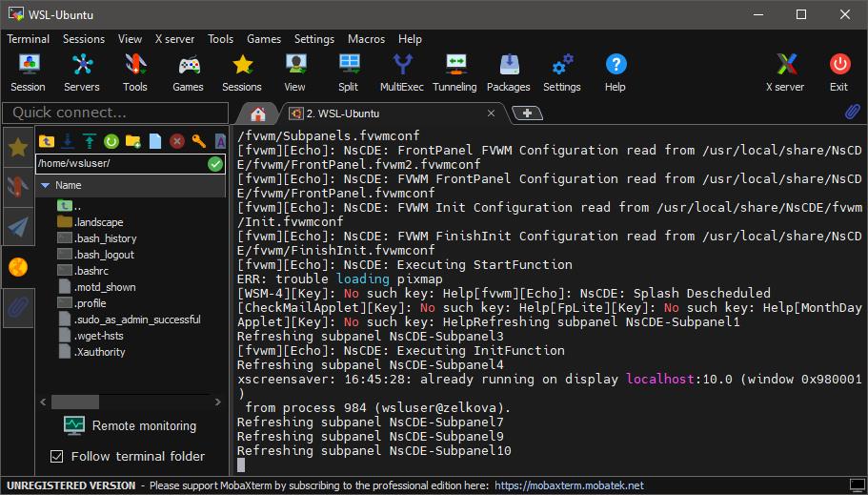Refresh the SFTP folder with the green icon
868x495 pixels.
(111, 141)
